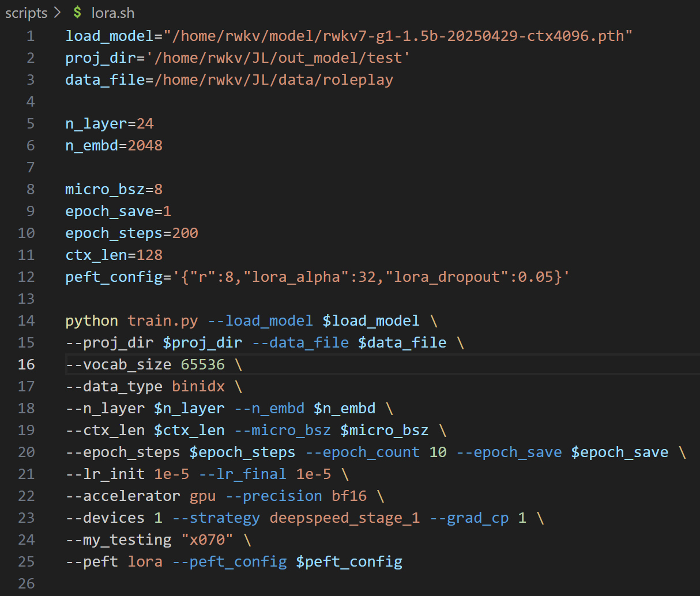This screenshot has height=596, width=700.
Task: Click line number 16 in the gutter
Action: (x=26, y=364)
